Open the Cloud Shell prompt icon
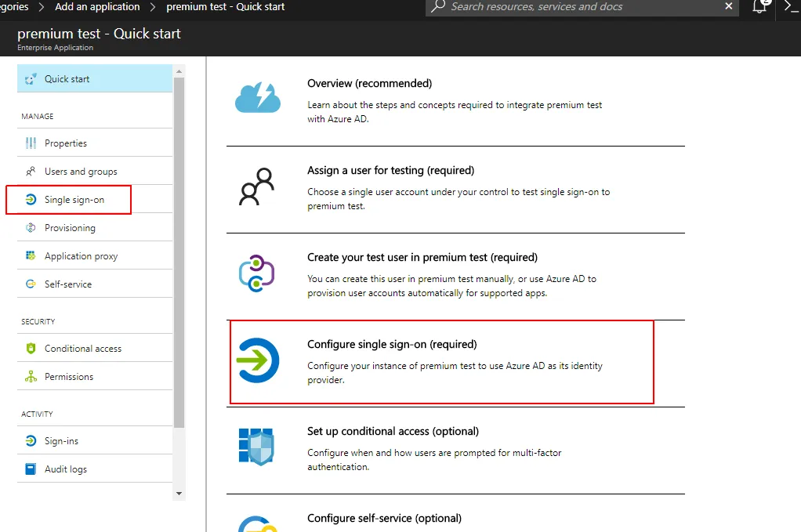 tap(791, 6)
